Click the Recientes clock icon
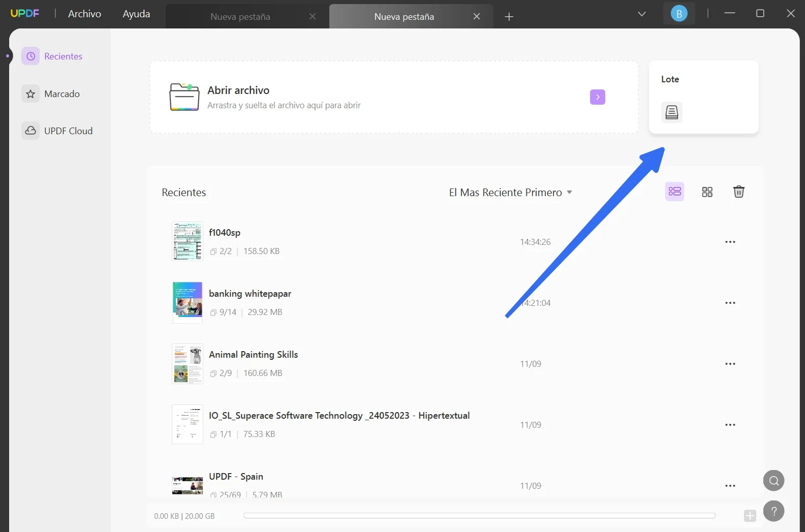 (x=30, y=56)
